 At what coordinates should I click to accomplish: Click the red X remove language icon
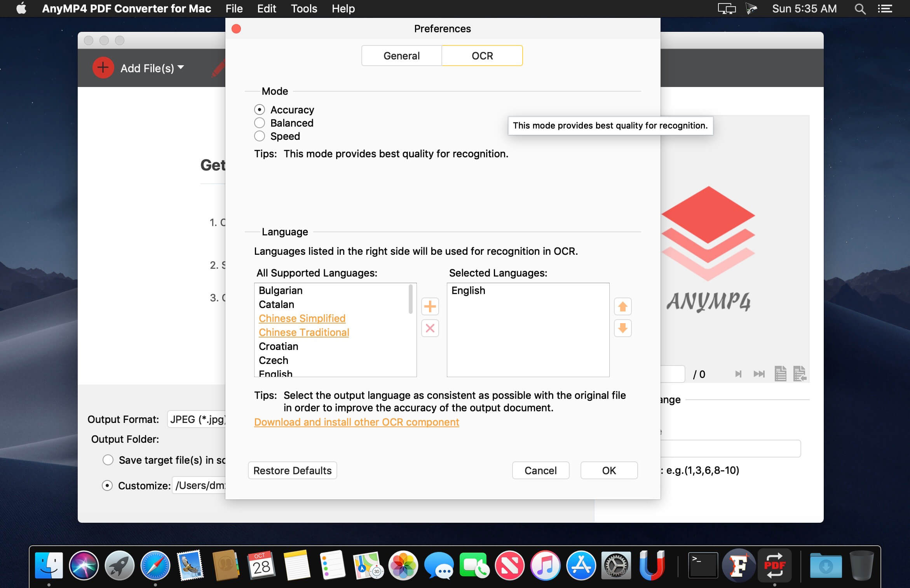pos(430,328)
